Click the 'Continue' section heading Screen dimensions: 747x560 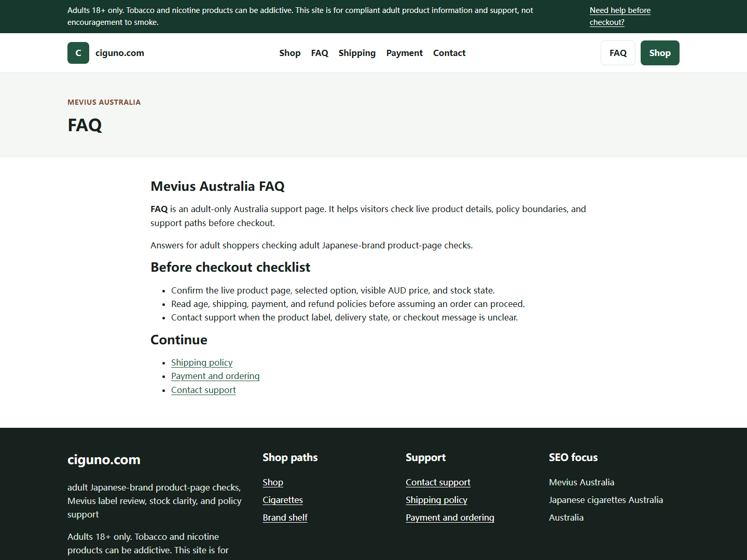[179, 340]
